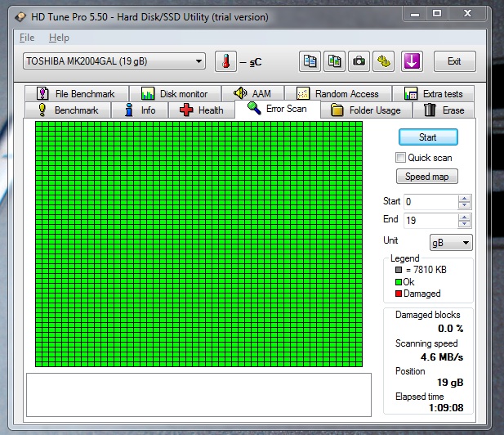Click the camera save screenshot icon
The width and height of the screenshot is (504, 435).
(358, 61)
